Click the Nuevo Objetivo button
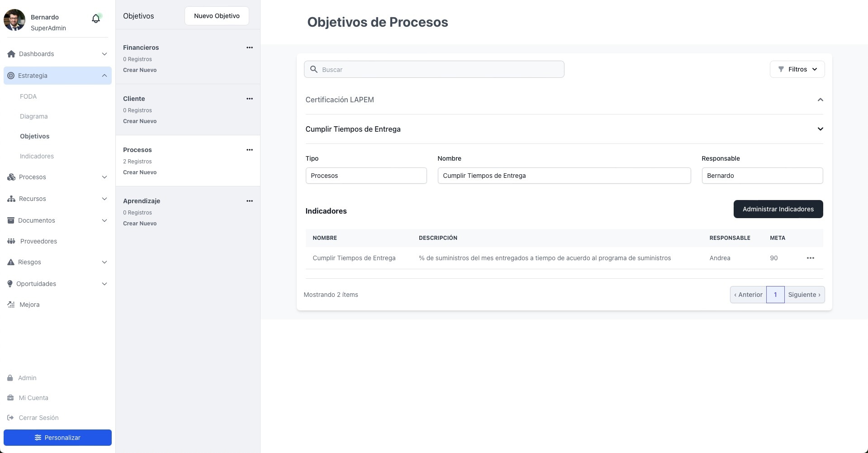 (x=217, y=16)
